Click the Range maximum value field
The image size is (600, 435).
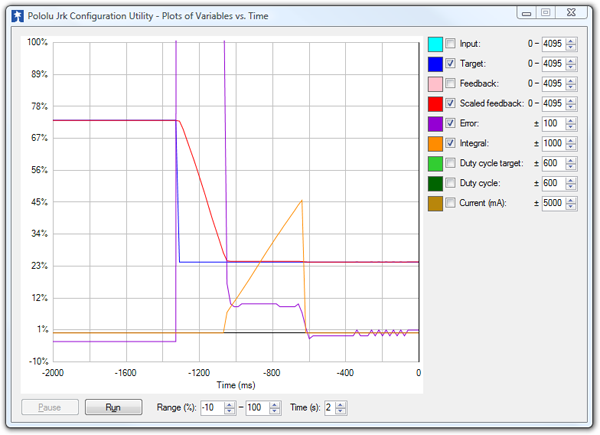pos(257,408)
